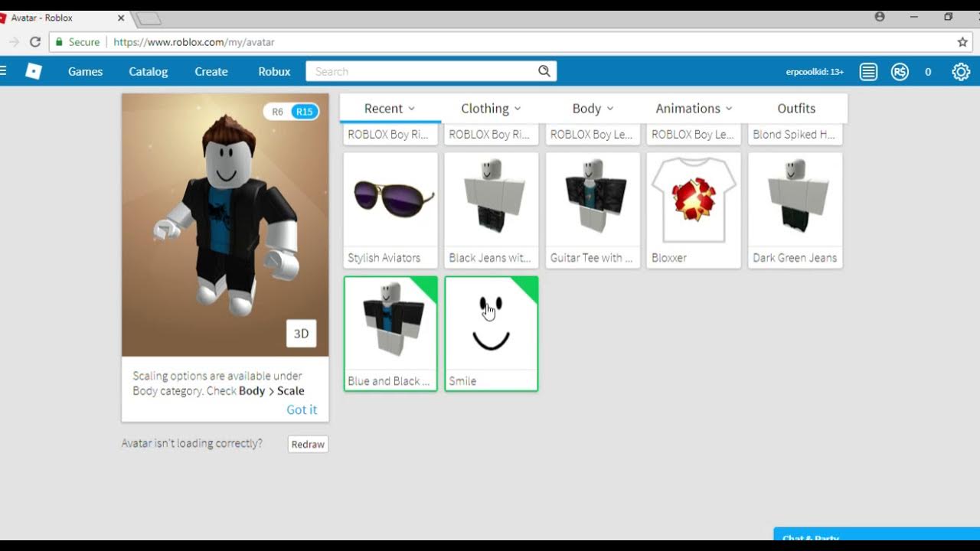Viewport: 980px width, 551px height.
Task: Click the browser address bar URL
Action: [x=194, y=42]
